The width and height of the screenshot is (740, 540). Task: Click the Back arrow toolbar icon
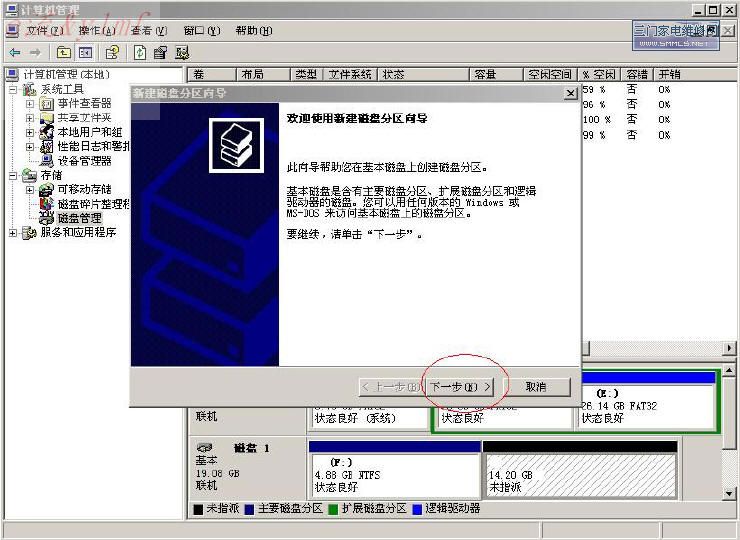(15, 52)
